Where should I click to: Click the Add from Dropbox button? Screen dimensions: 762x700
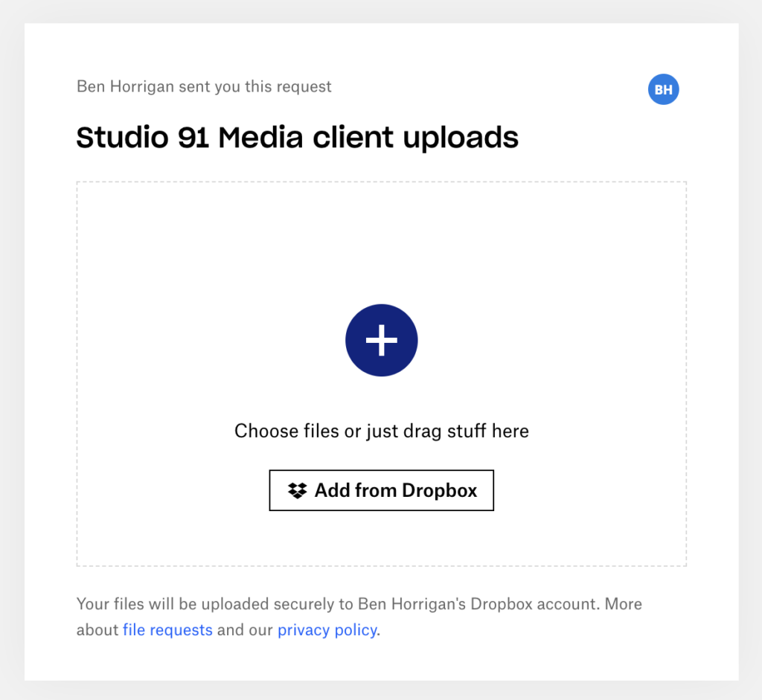pos(382,490)
